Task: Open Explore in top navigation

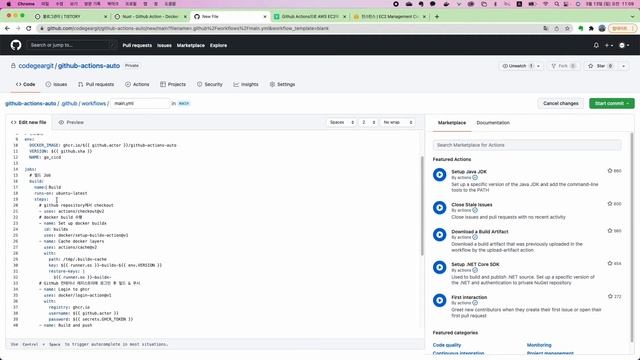Action: click(218, 45)
